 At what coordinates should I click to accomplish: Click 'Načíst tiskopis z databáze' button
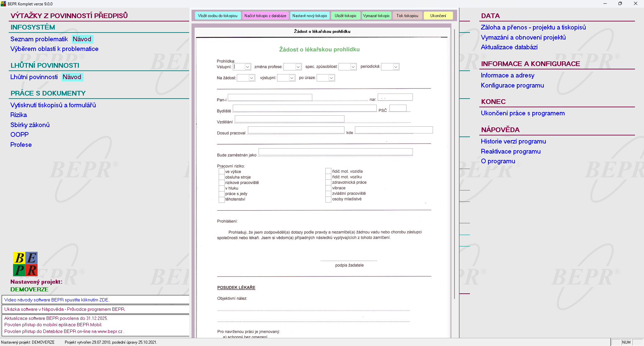(x=265, y=16)
